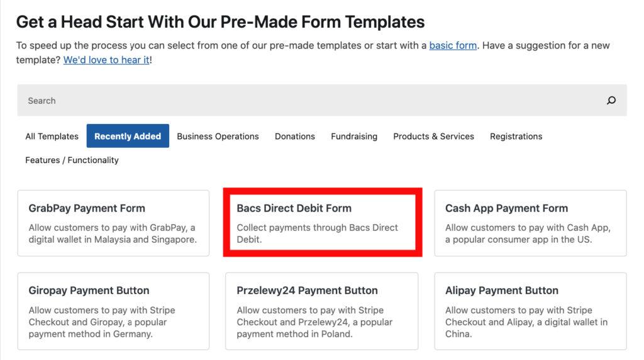This screenshot has width=644, height=360.
Task: Click the Get a Head Start heading
Action: [x=220, y=22]
